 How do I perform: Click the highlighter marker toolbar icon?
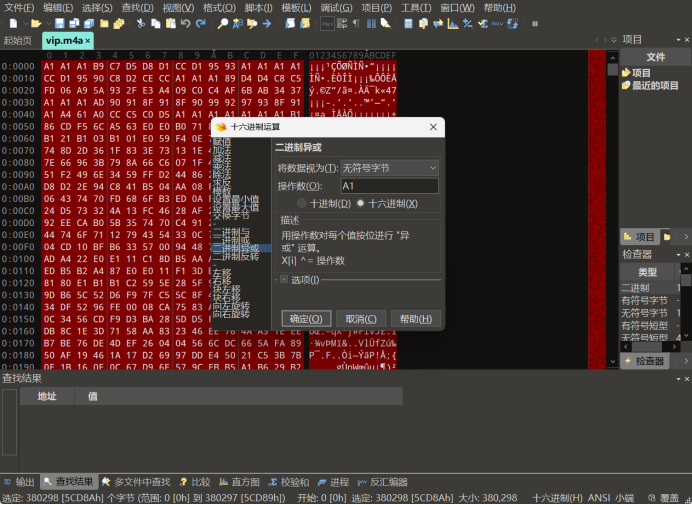(386, 23)
